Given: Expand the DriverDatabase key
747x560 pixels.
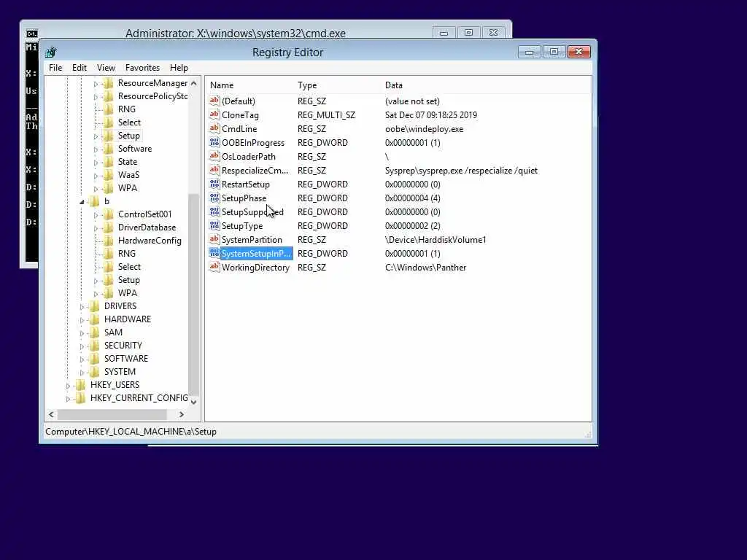Looking at the screenshot, I should click(96, 228).
